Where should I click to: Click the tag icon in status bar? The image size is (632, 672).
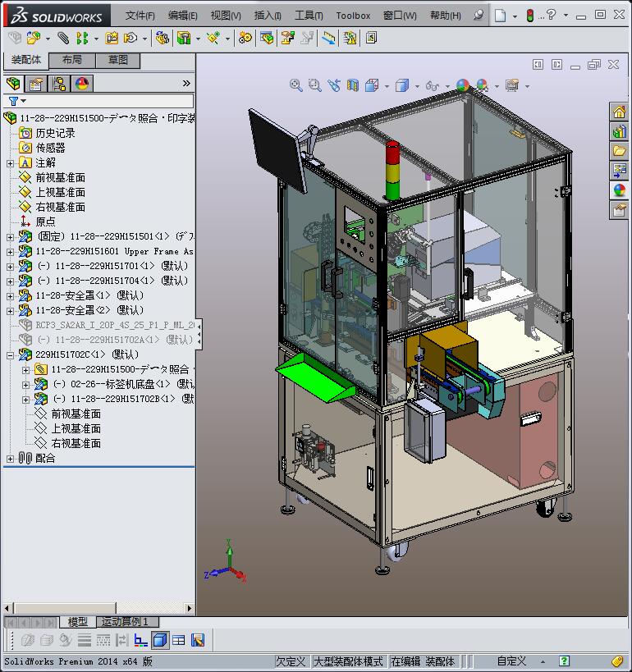[x=616, y=661]
